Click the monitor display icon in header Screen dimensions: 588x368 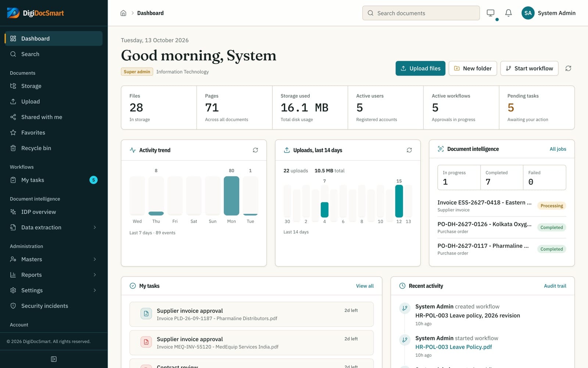click(491, 13)
